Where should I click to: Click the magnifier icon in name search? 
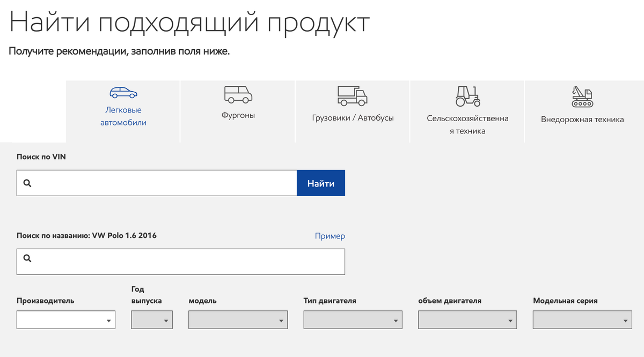(x=28, y=258)
